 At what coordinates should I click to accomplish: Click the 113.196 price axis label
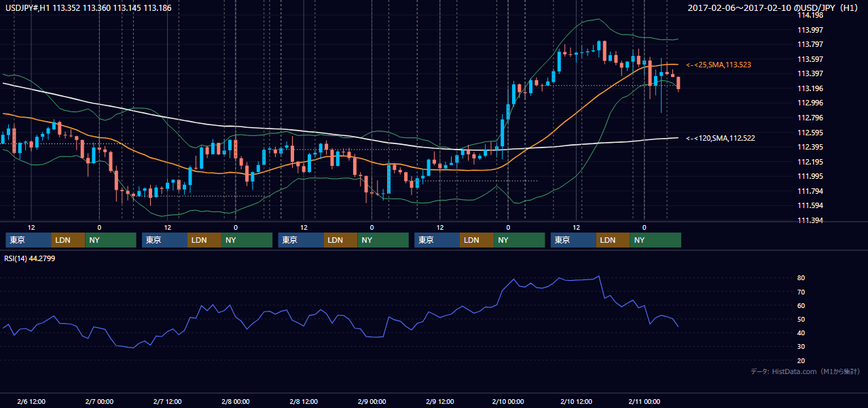click(x=810, y=88)
